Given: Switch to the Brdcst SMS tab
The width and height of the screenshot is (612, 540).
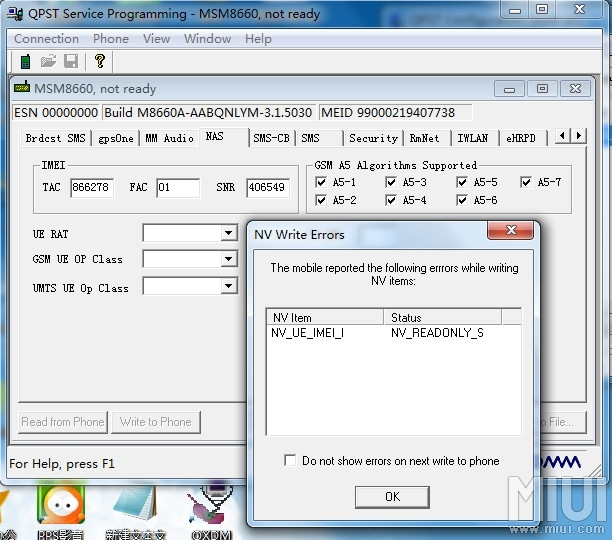Looking at the screenshot, I should coord(55,138).
